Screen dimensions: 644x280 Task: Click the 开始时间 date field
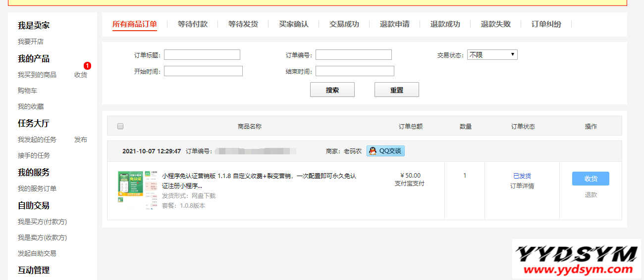203,71
